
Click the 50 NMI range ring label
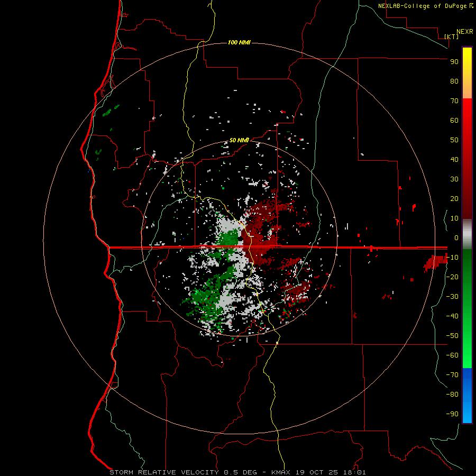pyautogui.click(x=239, y=140)
